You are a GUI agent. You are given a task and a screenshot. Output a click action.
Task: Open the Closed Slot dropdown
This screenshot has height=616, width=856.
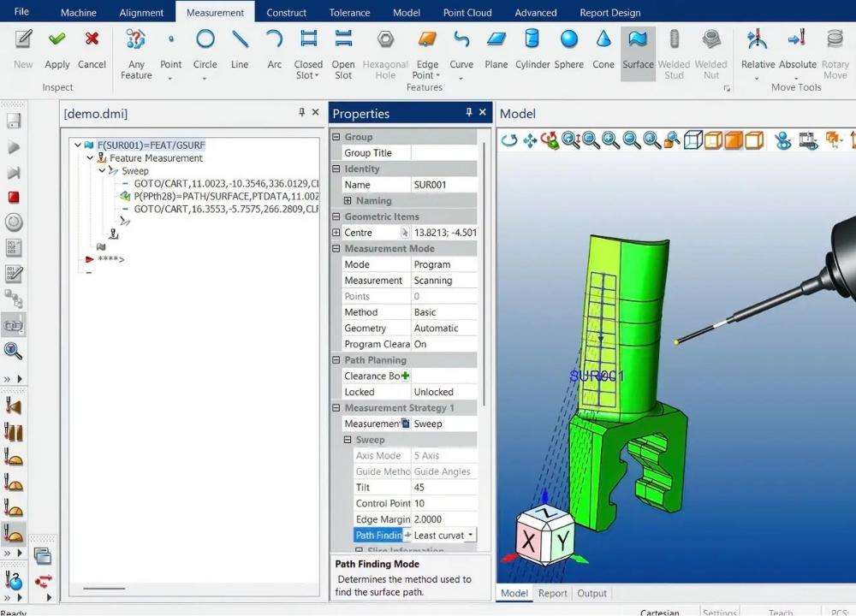click(x=317, y=75)
